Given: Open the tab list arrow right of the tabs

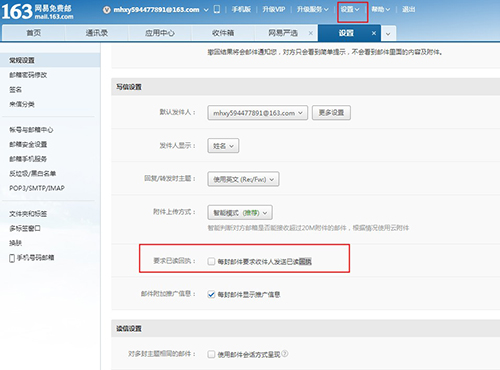Looking at the screenshot, I should point(388,34).
